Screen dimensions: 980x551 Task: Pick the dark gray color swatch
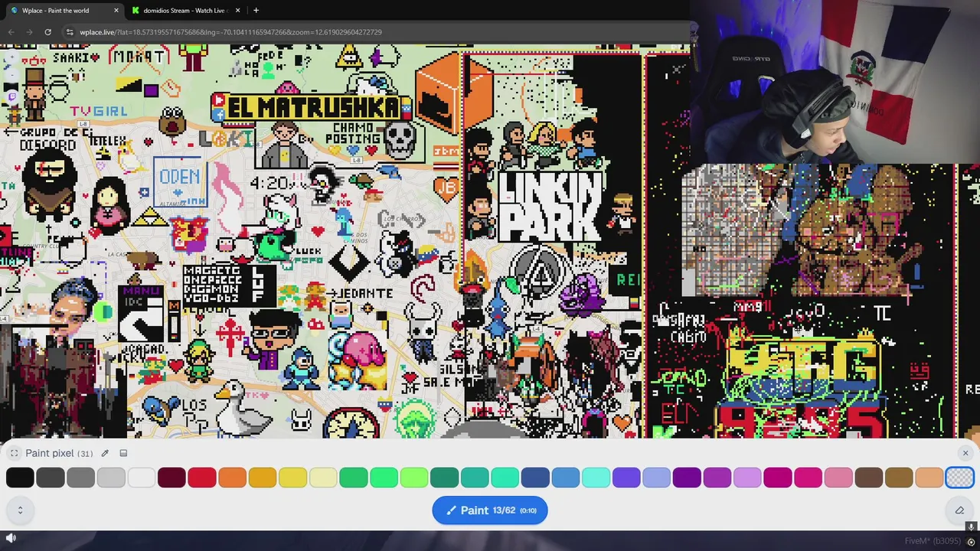point(51,478)
